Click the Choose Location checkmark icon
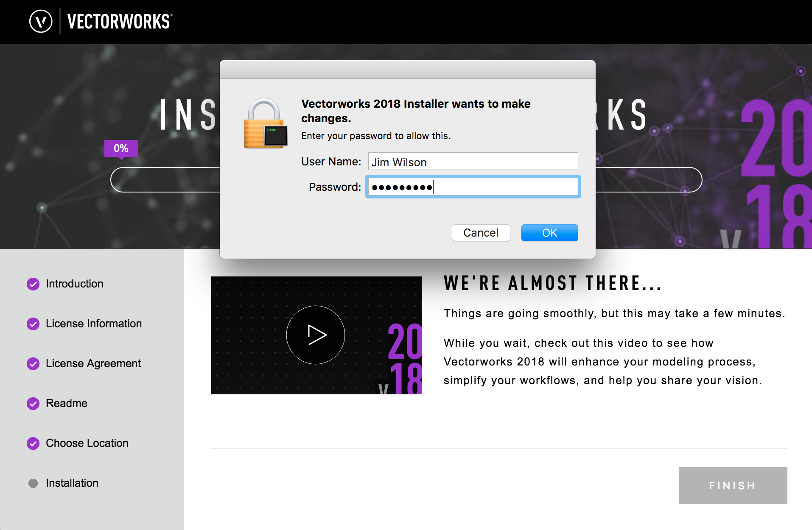 33,444
